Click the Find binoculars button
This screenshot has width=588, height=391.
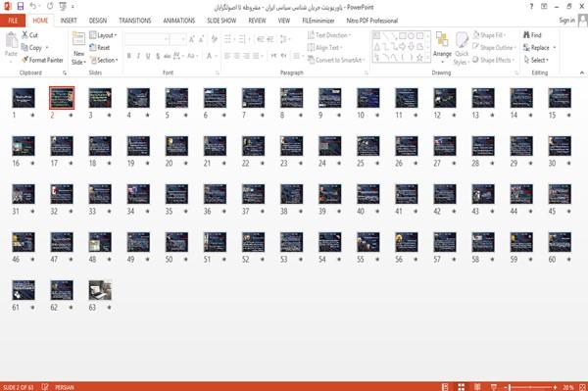coord(532,35)
